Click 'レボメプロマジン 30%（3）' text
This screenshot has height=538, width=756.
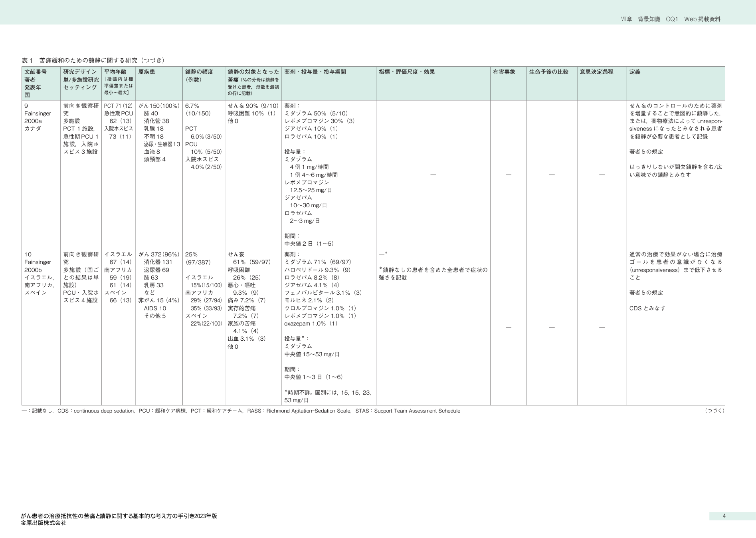click(x=319, y=121)
